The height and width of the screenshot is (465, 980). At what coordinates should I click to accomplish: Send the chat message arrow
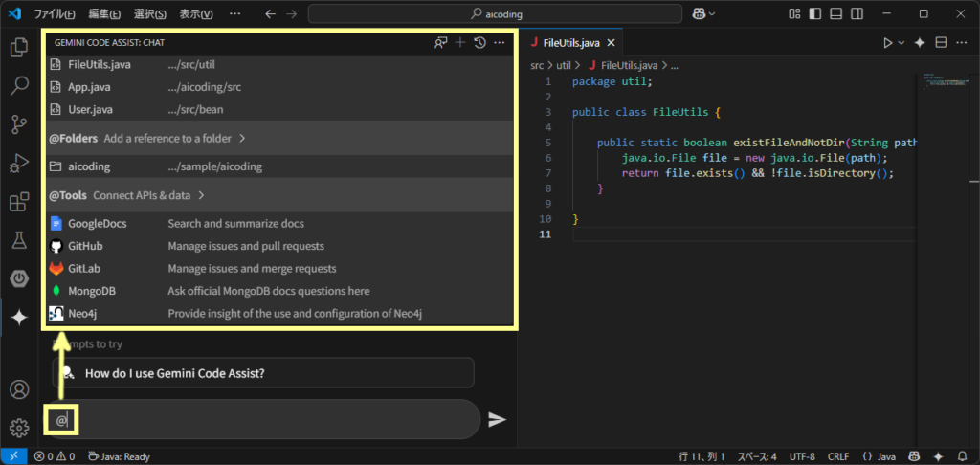[x=497, y=419]
